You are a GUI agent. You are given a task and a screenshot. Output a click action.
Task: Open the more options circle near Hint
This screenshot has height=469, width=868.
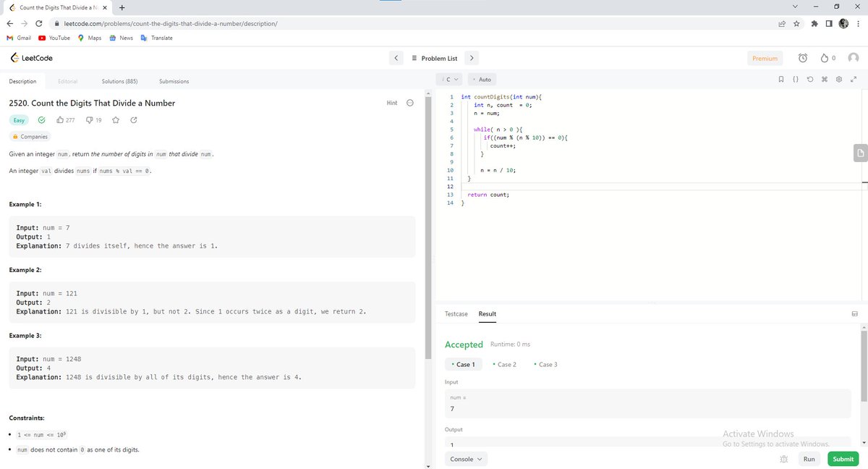point(410,103)
